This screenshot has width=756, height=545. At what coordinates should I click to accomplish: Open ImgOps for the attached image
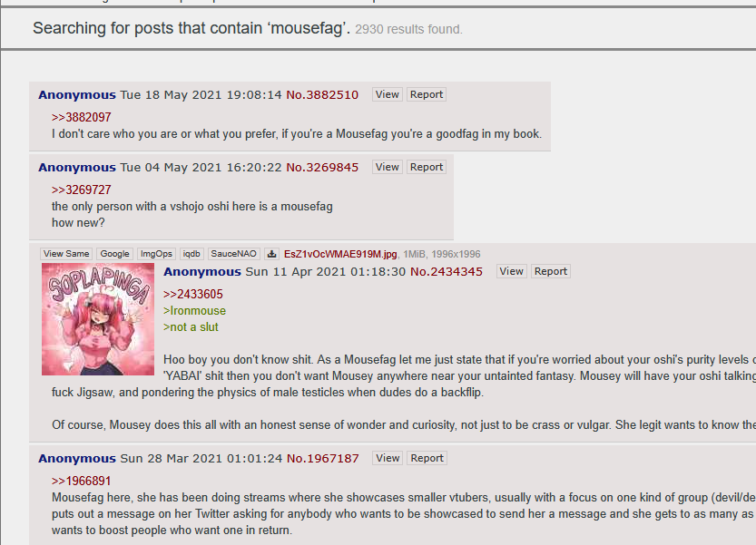156,254
